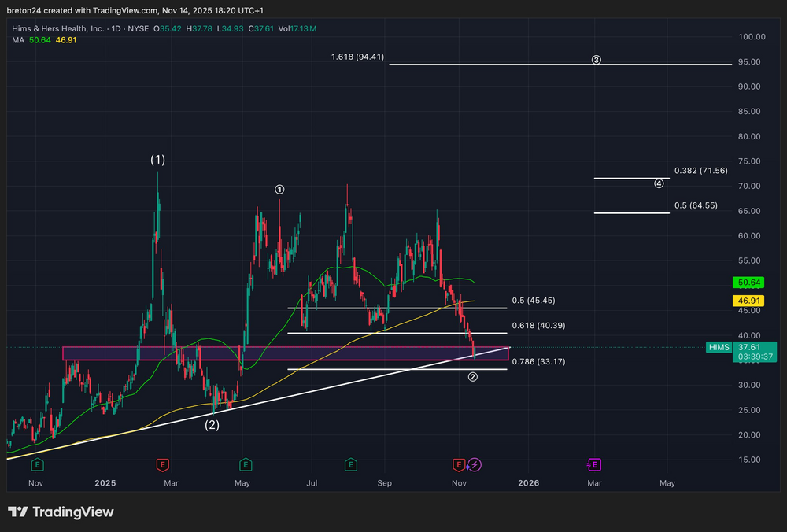Click green earnings marker between Jul and Sep
The image size is (787, 532).
pos(350,464)
